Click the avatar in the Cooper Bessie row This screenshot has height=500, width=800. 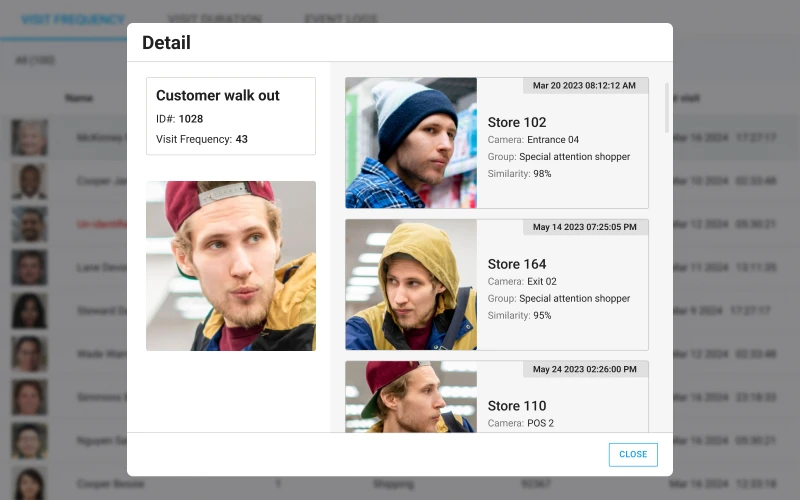coord(29,484)
